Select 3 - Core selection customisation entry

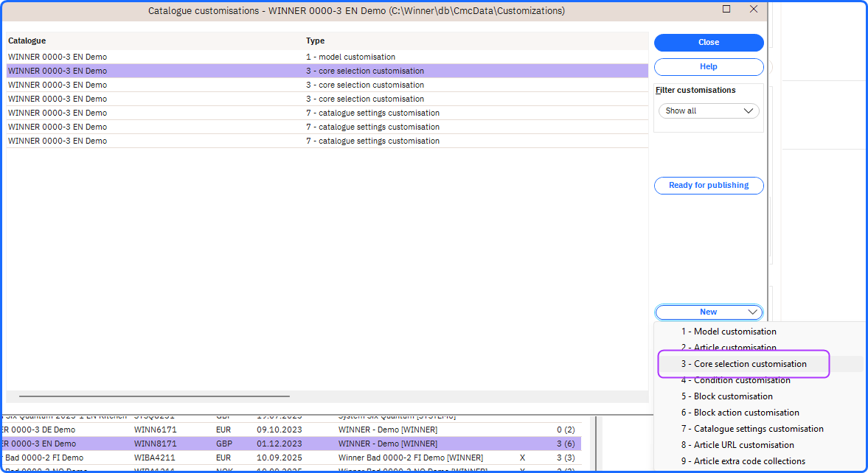[743, 364]
